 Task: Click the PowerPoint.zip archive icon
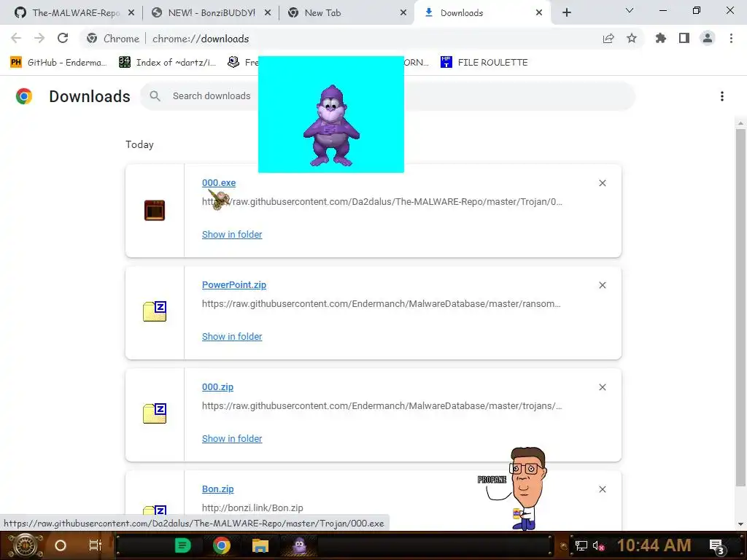click(155, 311)
